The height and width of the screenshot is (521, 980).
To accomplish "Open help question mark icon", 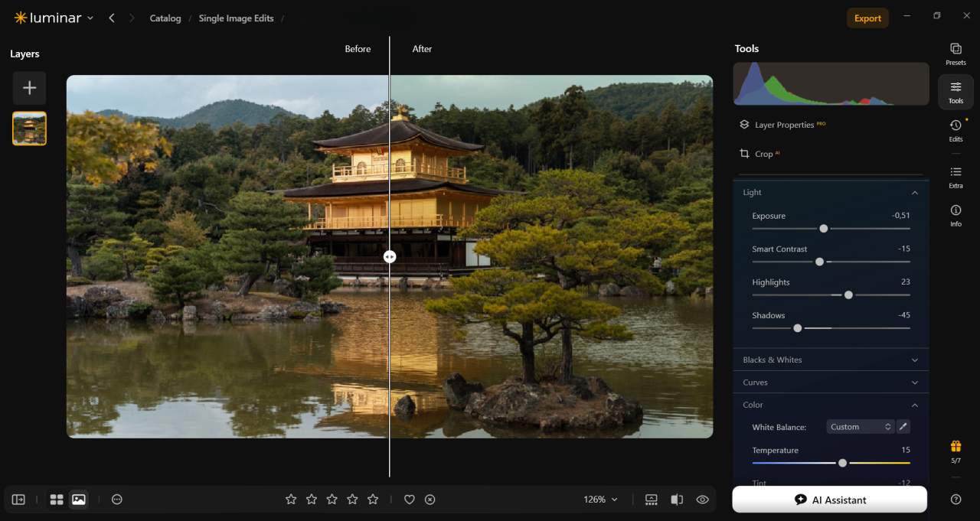I will point(955,500).
